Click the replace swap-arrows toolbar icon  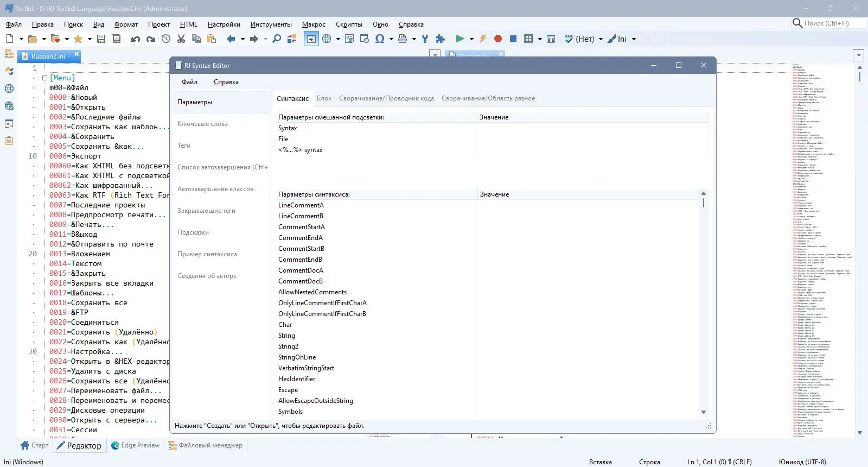292,39
